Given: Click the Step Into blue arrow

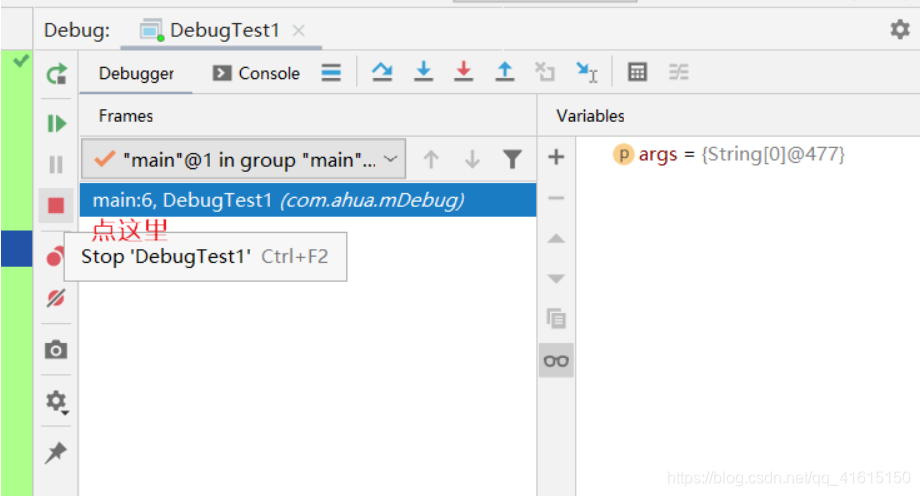Looking at the screenshot, I should pos(423,72).
